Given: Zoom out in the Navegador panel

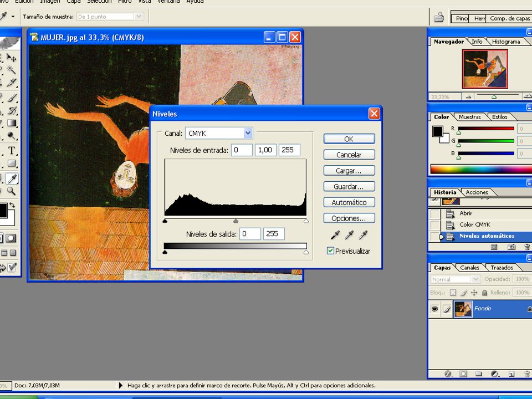Looking at the screenshot, I should [469, 97].
